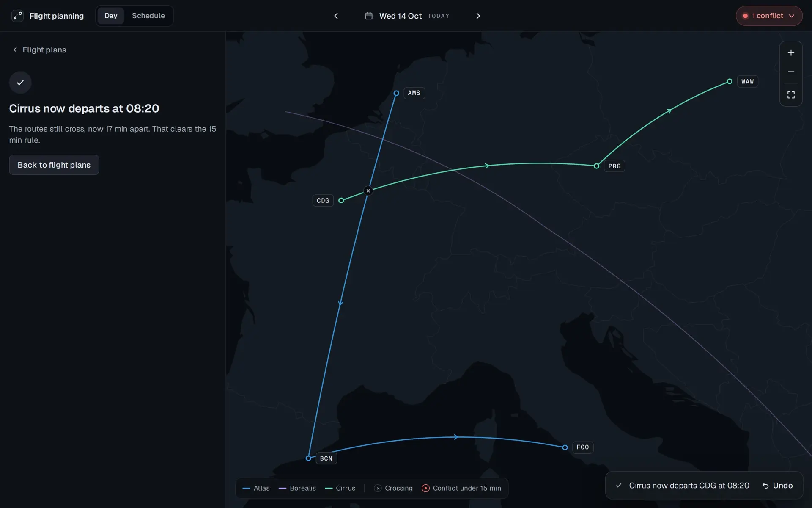Click the BCN airport label
This screenshot has height=508, width=812.
326,458
